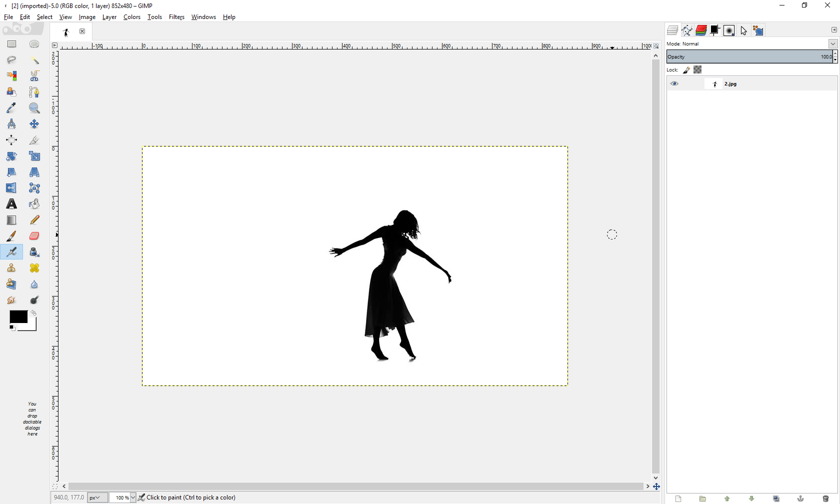
Task: Select the Perspective Clone tool
Action: (11, 284)
